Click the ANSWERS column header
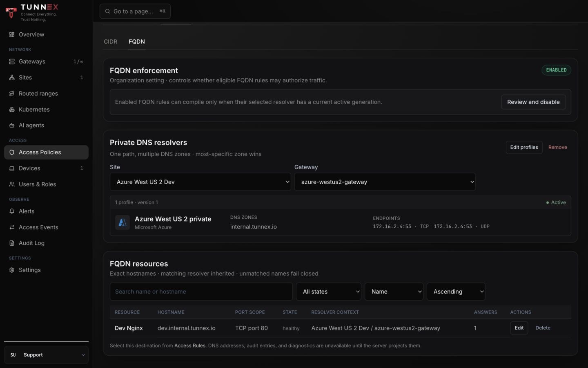The height and width of the screenshot is (368, 588). [x=486, y=312]
